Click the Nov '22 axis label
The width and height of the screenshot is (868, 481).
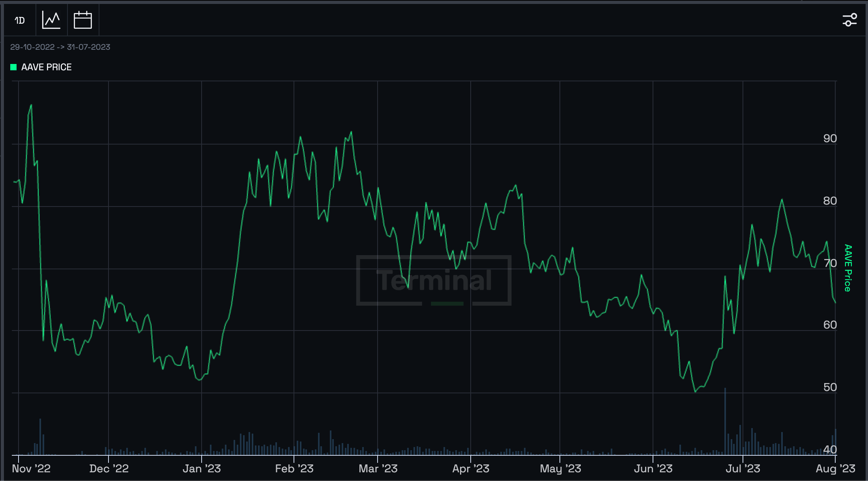tap(31, 469)
